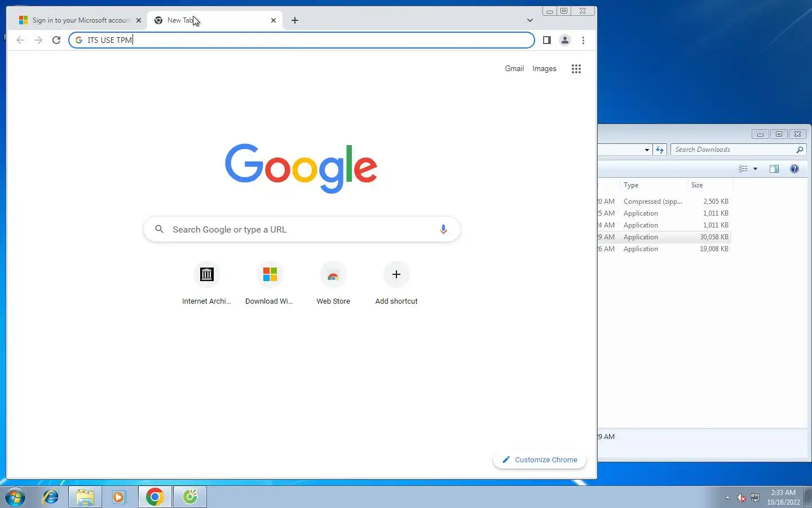Open the Gmail link
The image size is (812, 508).
pyautogui.click(x=514, y=68)
